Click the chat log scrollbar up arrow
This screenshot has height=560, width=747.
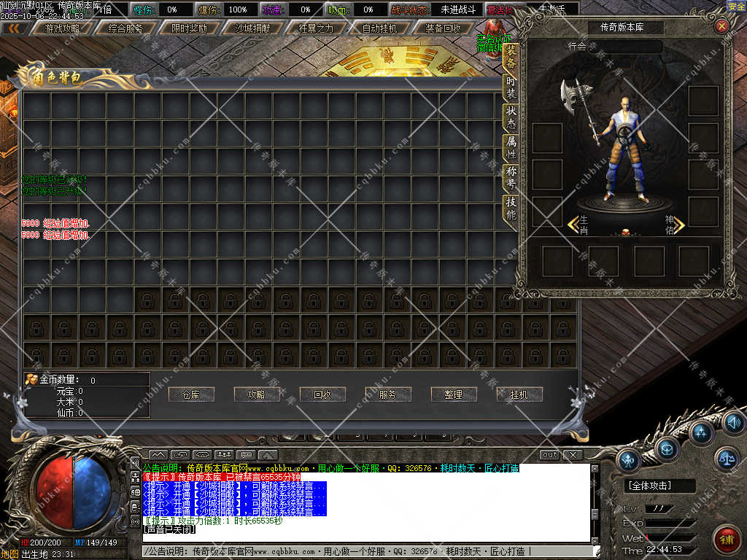595,467
